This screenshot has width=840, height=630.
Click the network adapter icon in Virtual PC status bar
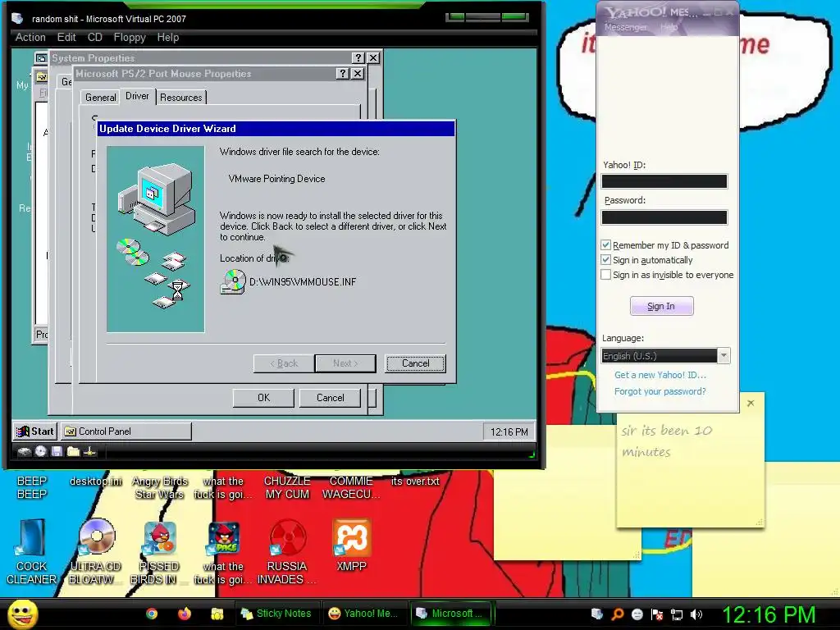point(90,452)
